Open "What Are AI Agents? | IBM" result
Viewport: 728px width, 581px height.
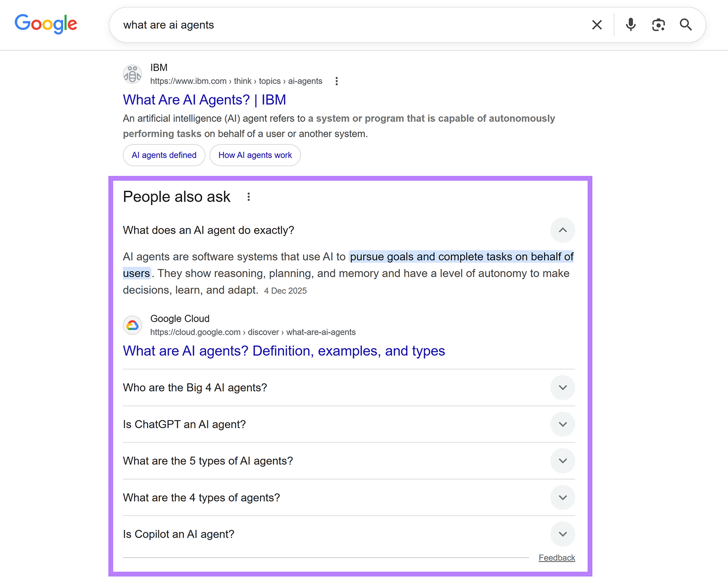[204, 100]
